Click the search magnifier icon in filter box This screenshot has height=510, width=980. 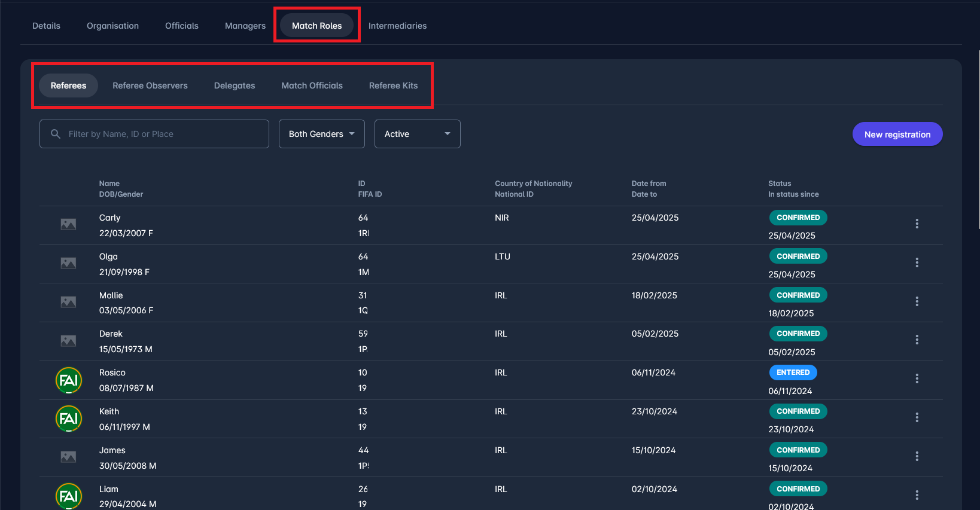[x=56, y=134]
